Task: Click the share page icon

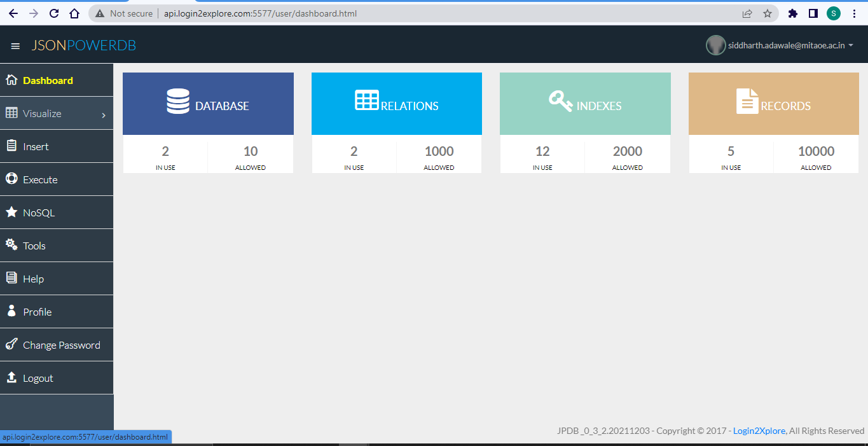Action: [x=747, y=13]
